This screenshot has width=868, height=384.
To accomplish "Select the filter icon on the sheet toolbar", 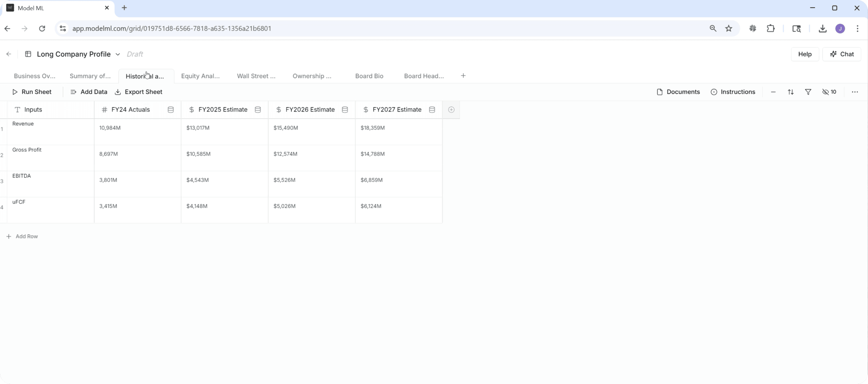I will [808, 92].
